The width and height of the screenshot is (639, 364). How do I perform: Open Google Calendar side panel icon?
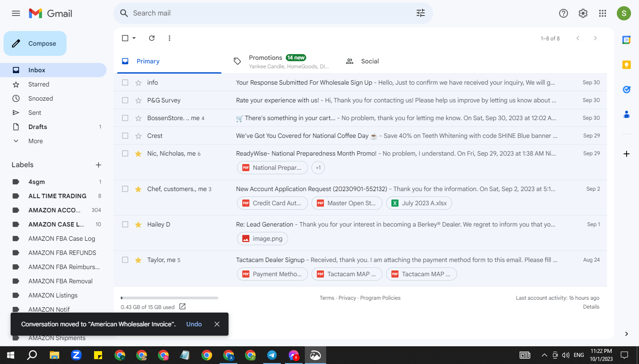[627, 40]
